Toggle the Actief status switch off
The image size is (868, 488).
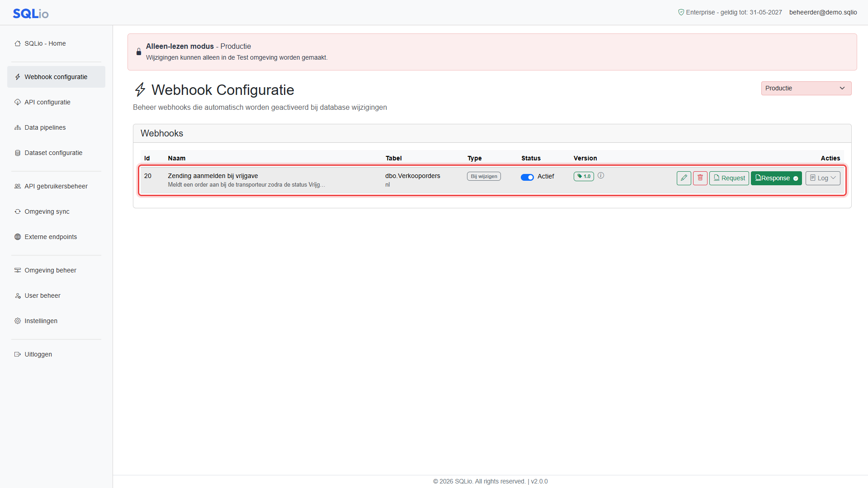tap(527, 177)
